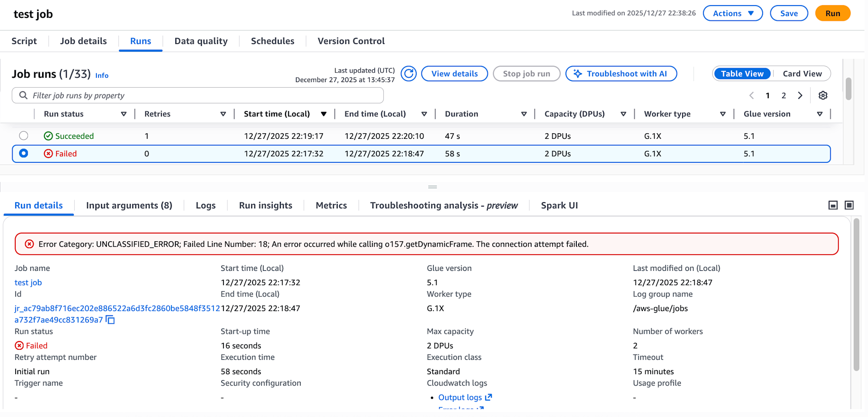Screen dimensions: 868x417
Task: Switch to the Job details tab
Action: [x=83, y=41]
